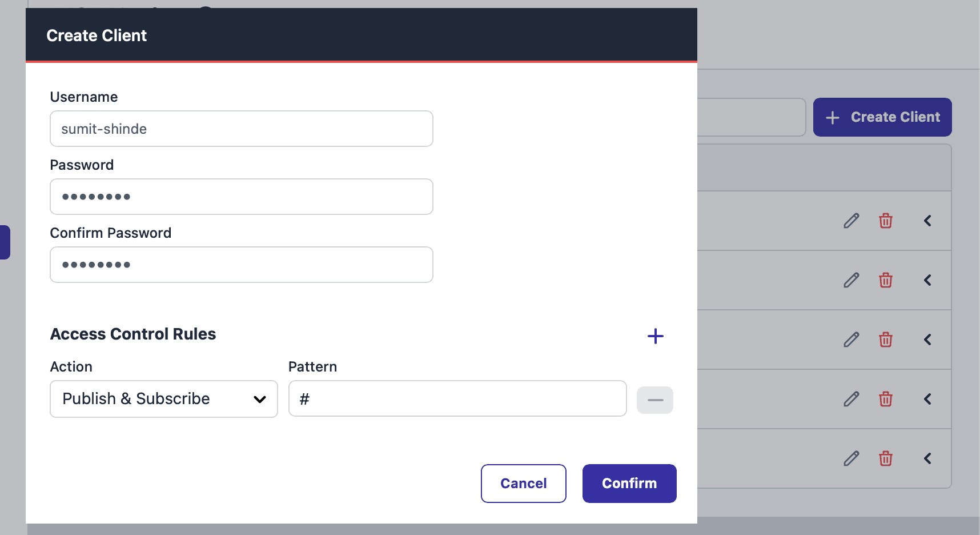The height and width of the screenshot is (535, 980).
Task: Delete the last client in the list
Action: click(x=886, y=458)
